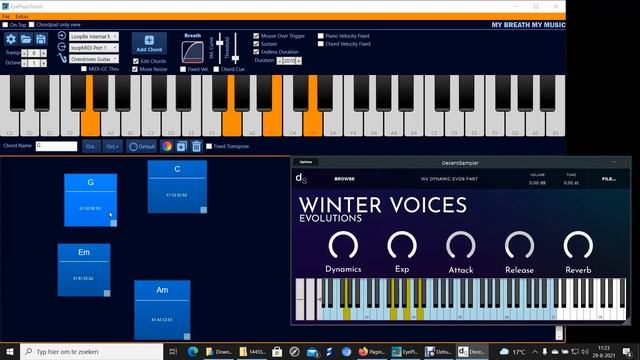Image resolution: width=640 pixels, height=360 pixels.
Task: Open the loopMIDI Port 1 dropdown
Action: [x=94, y=48]
